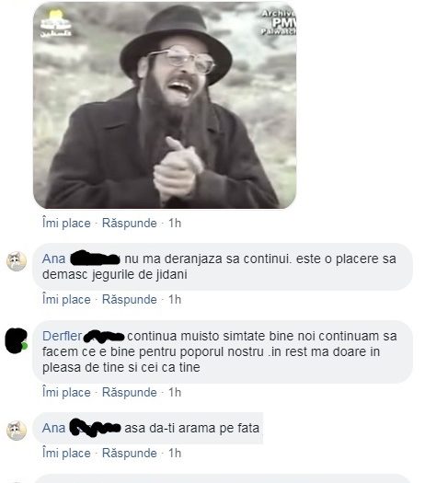Open the Derfler profile name link
Viewport: 448px width, 483px height.
click(x=63, y=336)
